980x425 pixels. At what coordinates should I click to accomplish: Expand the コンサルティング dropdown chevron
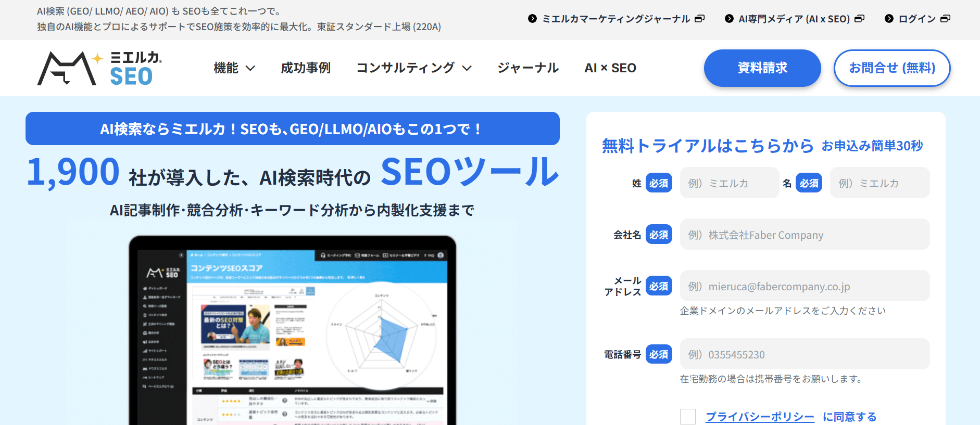(x=467, y=68)
